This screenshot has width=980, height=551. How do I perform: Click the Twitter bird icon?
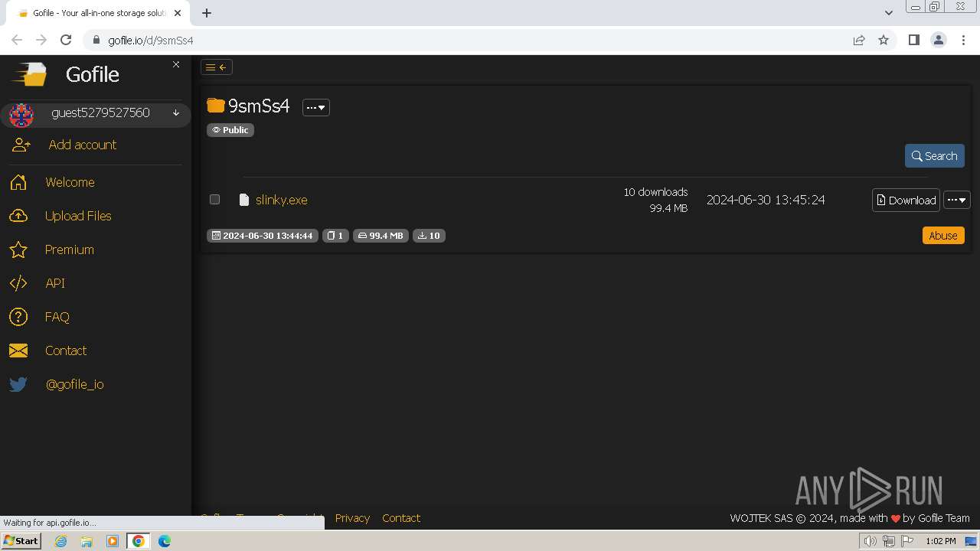(18, 384)
